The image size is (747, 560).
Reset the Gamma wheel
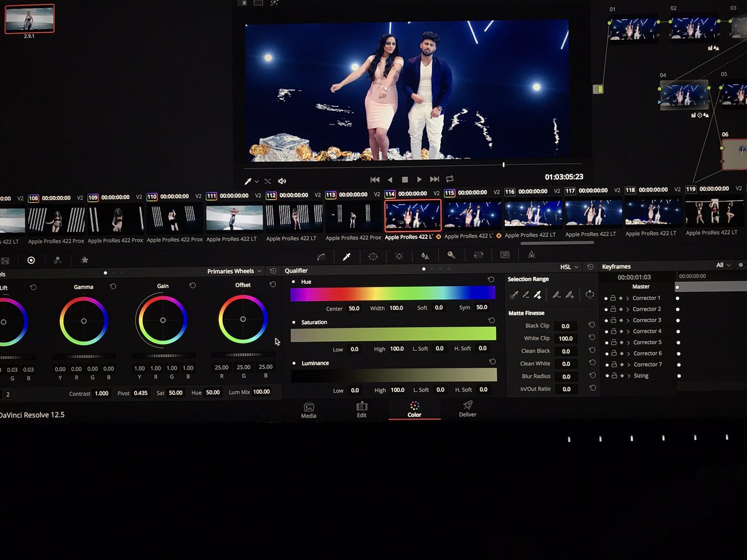(x=113, y=286)
